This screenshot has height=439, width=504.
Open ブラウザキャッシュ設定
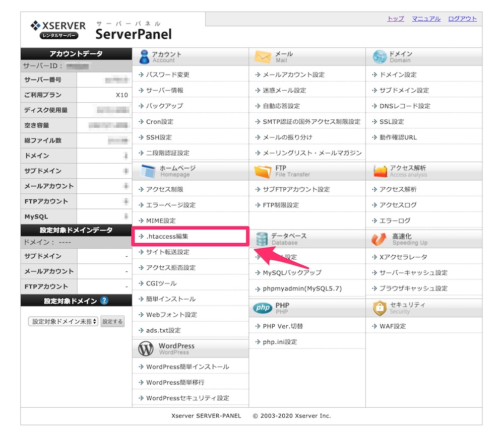(413, 288)
